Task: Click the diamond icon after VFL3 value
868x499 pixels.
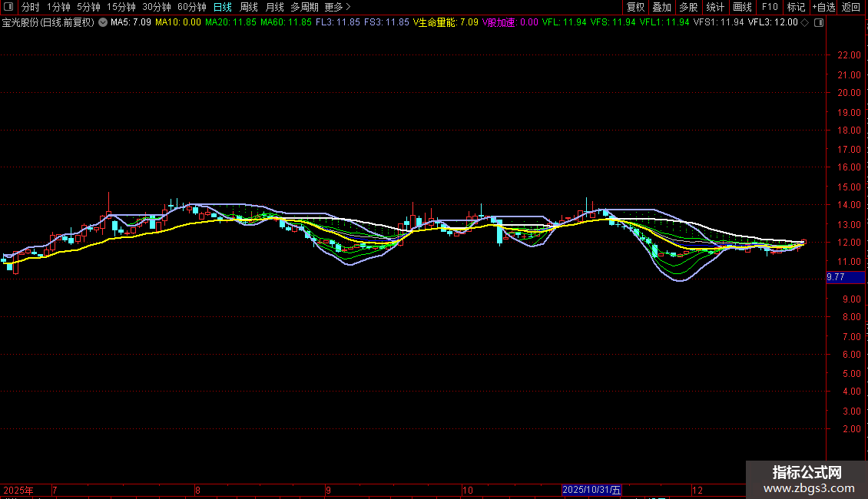Action: pos(805,23)
